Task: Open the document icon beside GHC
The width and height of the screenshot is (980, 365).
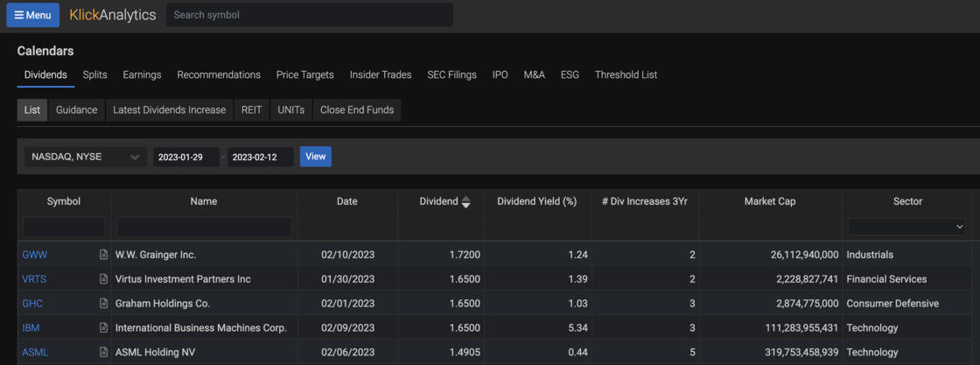Action: click(x=104, y=304)
